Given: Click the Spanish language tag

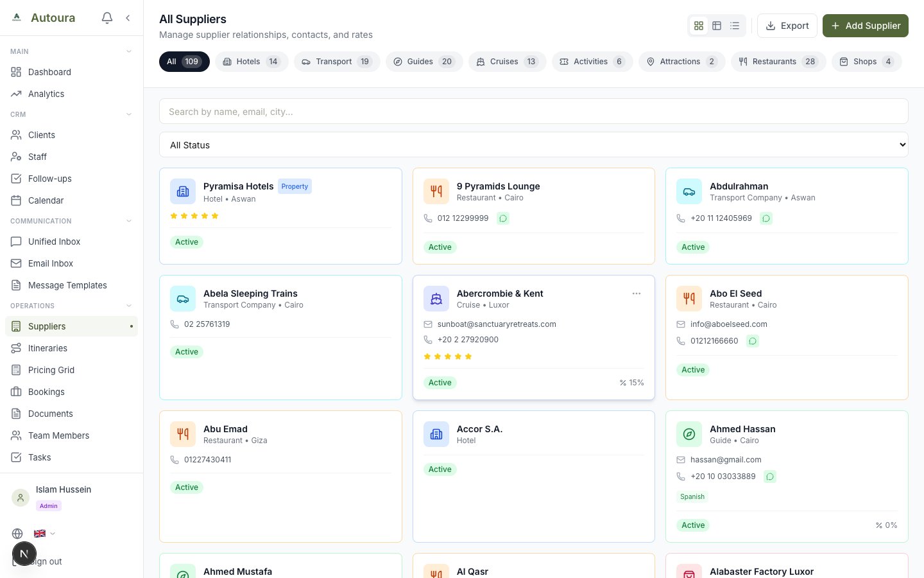Looking at the screenshot, I should click(x=692, y=496).
